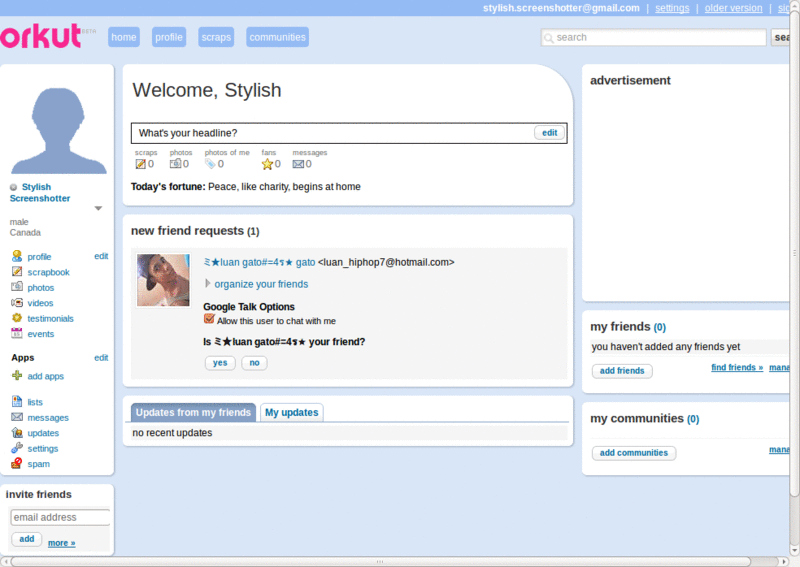Click edit link next to Apps
The width and height of the screenshot is (800, 567).
pos(101,358)
